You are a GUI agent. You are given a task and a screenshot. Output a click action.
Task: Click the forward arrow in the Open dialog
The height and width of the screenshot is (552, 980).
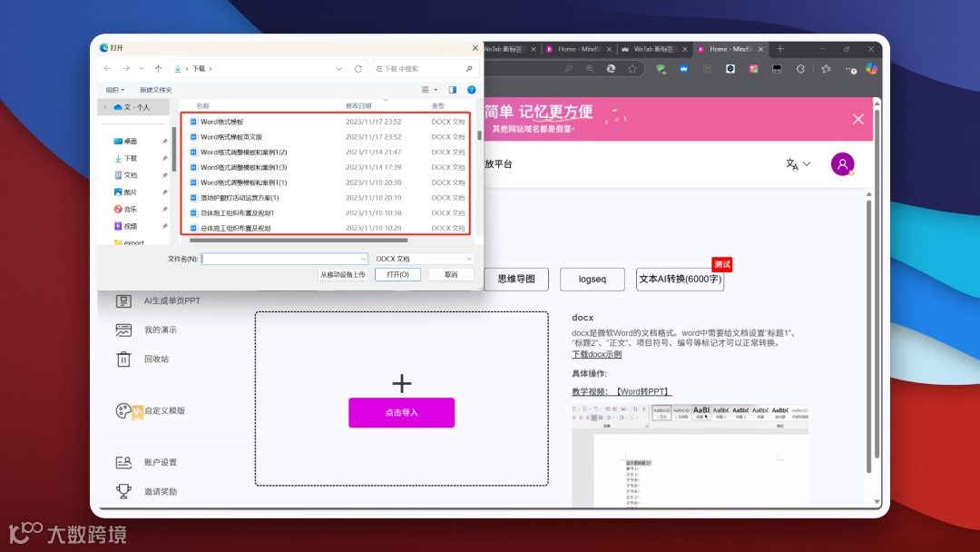(x=125, y=68)
